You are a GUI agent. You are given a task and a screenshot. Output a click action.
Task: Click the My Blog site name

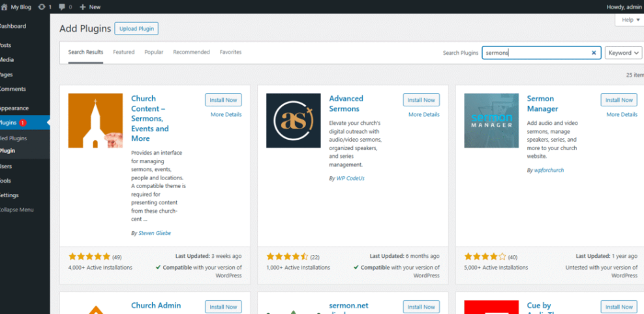coord(21,7)
